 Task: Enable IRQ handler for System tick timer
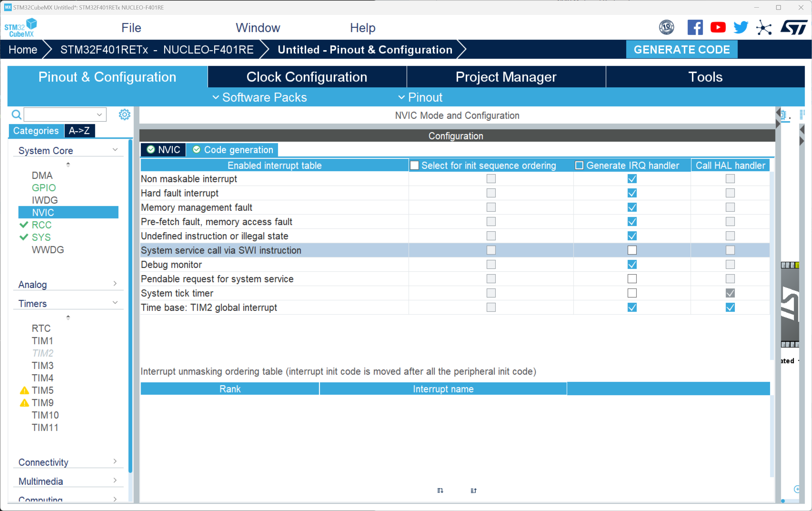point(632,293)
